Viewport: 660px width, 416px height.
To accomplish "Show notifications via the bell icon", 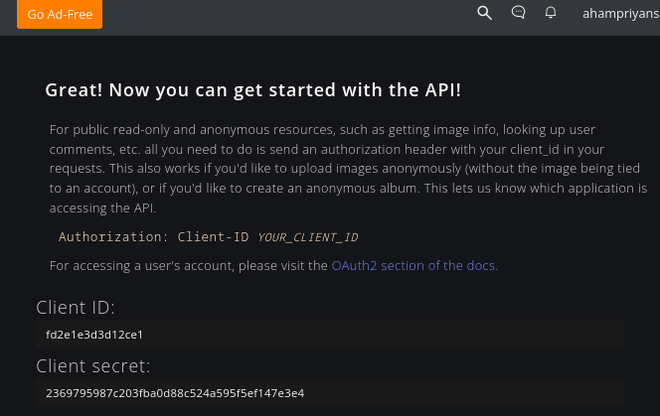I will tap(550, 13).
